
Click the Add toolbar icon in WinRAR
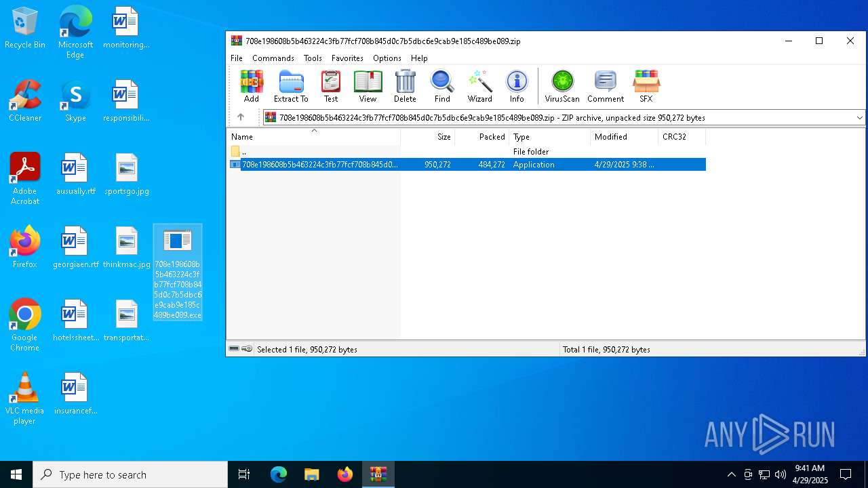point(252,86)
